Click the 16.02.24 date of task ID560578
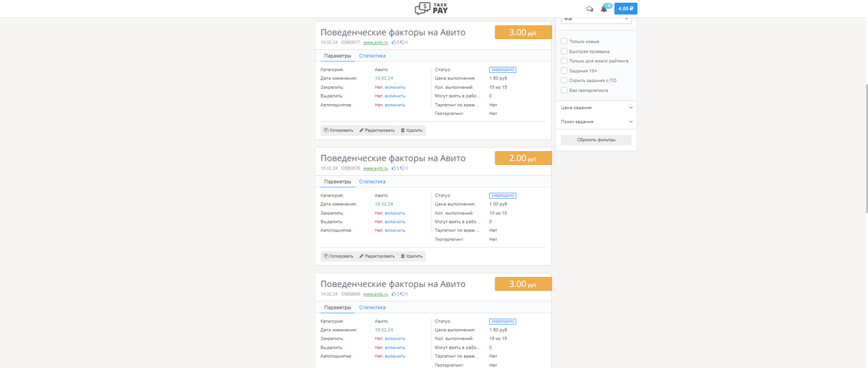This screenshot has width=868, height=368. 384,204
